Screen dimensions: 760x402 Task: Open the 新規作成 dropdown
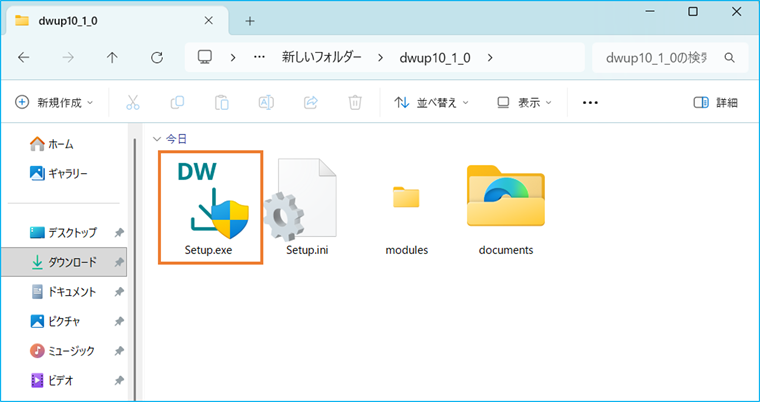tap(54, 102)
